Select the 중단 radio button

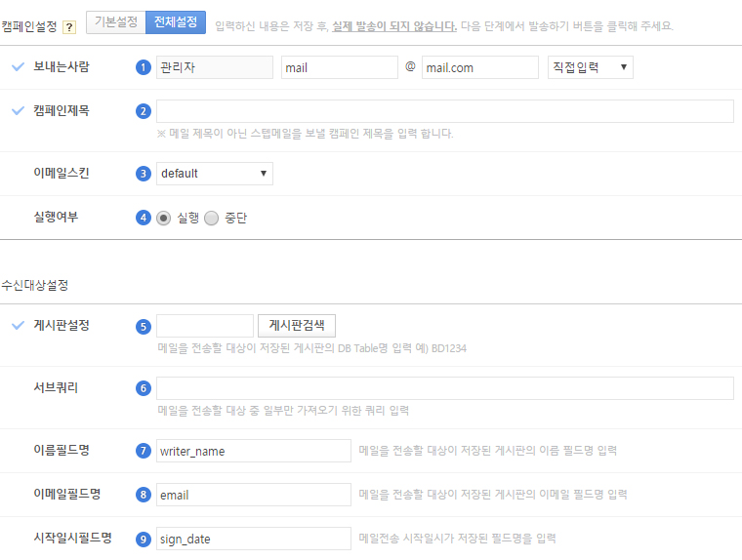pyautogui.click(x=212, y=219)
